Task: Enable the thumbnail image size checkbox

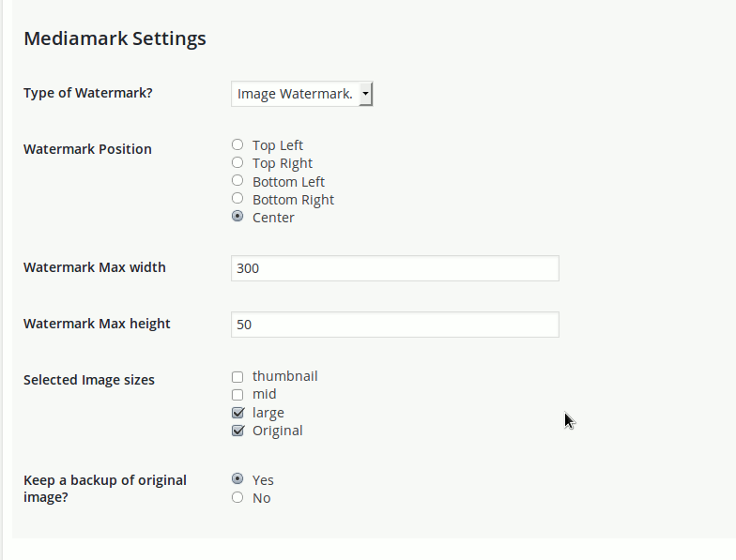Action: (x=238, y=377)
